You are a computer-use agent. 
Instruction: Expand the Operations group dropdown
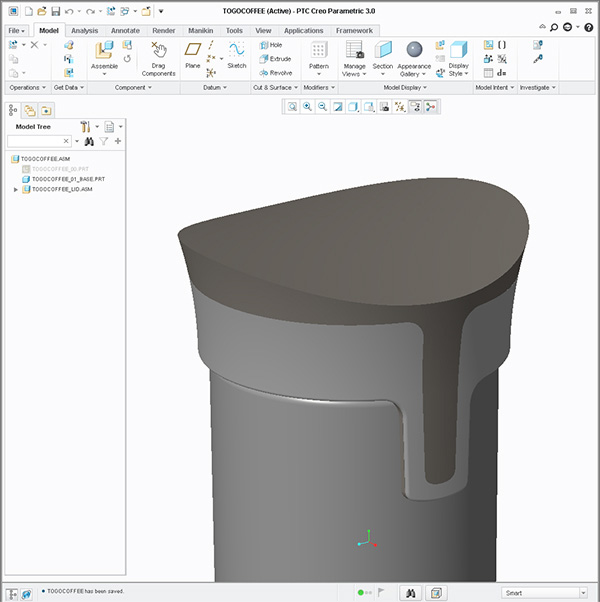point(42,88)
